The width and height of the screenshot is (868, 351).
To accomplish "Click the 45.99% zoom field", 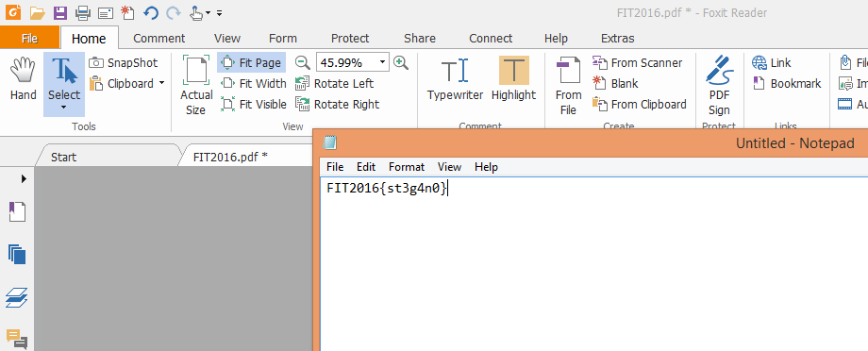I will point(346,62).
